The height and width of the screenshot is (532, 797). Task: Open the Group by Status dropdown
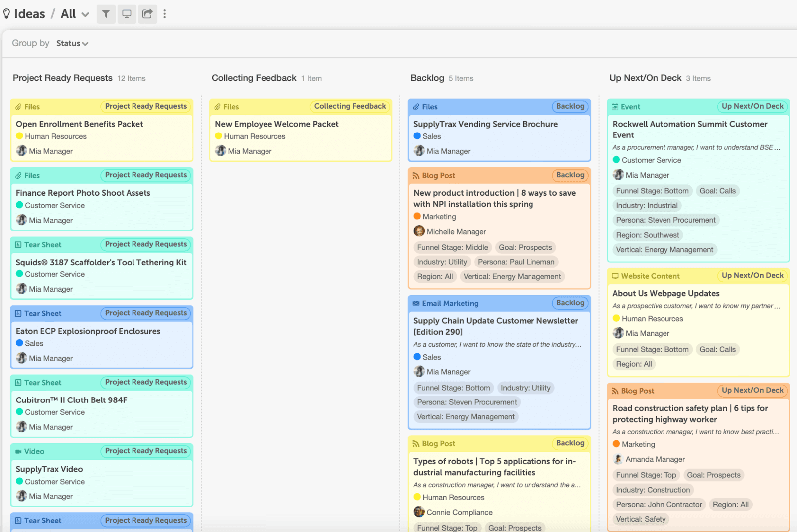click(x=72, y=44)
